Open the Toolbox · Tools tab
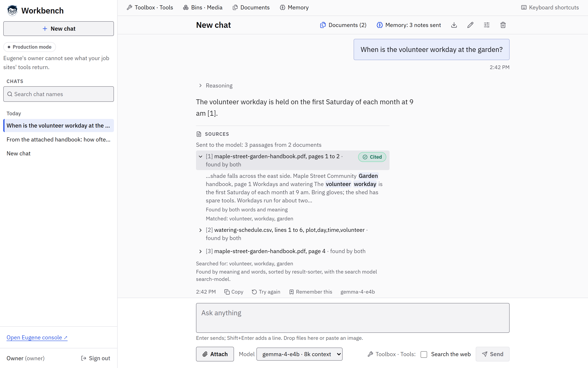This screenshot has height=368, width=588. point(150,8)
